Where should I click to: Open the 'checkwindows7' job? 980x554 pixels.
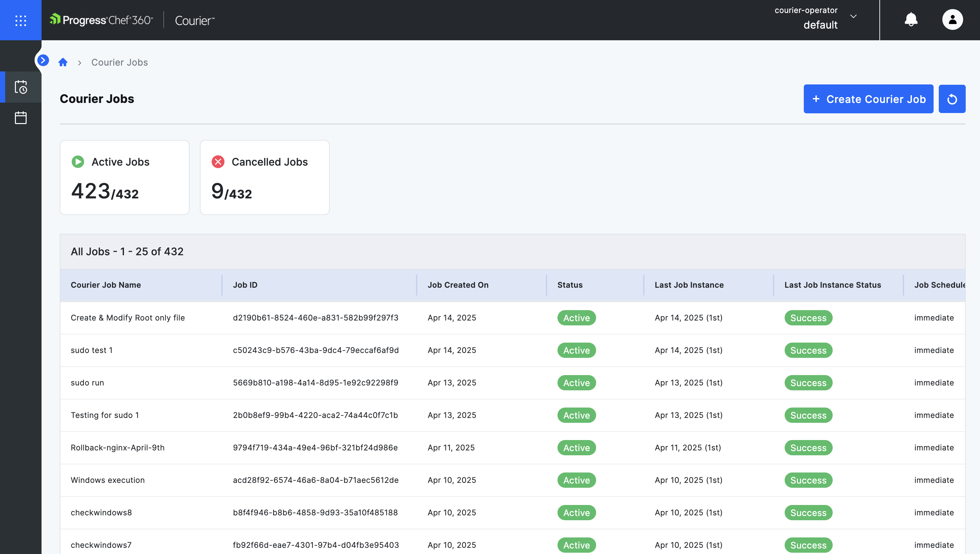click(101, 545)
